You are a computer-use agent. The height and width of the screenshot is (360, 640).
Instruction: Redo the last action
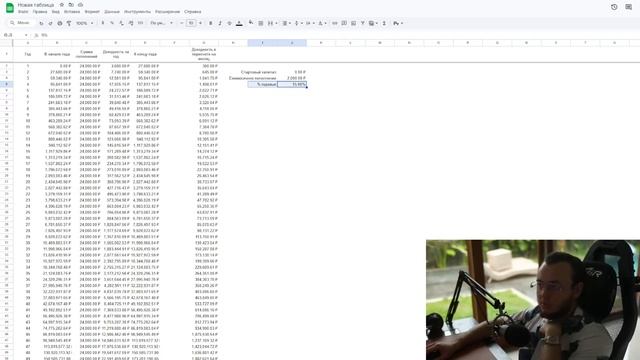tap(50, 23)
